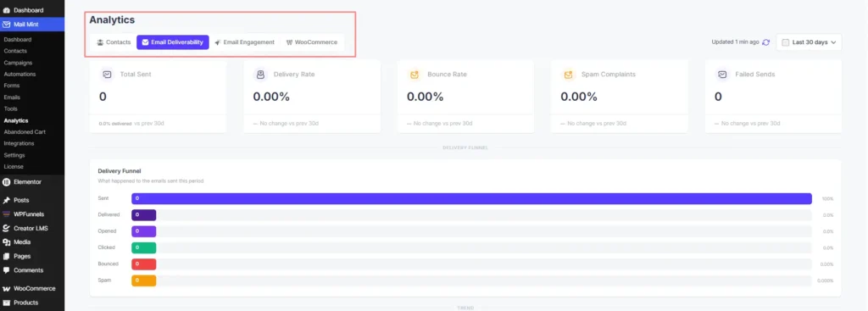Viewport: 868px width, 311px height.
Task: Click the Comments bubble icon
Action: (x=7, y=270)
